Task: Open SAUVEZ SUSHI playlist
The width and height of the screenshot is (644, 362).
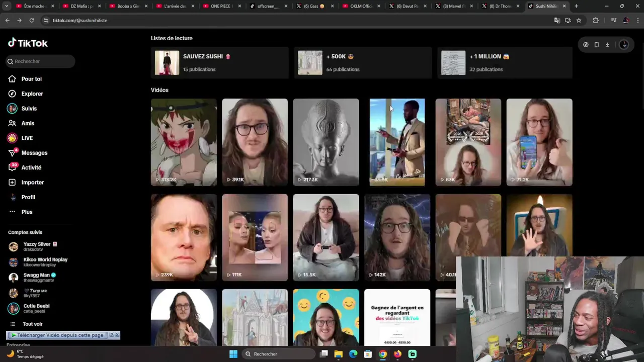Action: [220, 63]
